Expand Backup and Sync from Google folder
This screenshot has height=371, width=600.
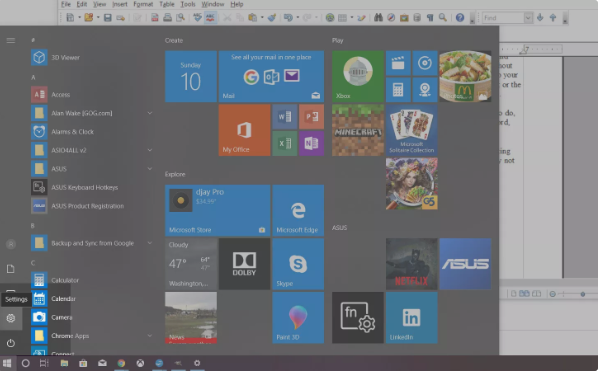[150, 243]
